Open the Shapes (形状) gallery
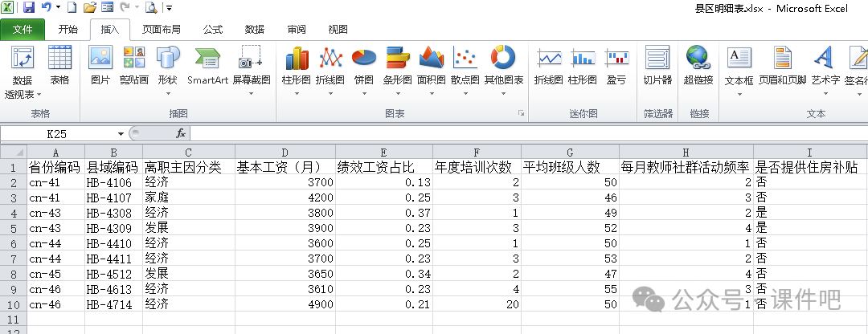 click(168, 71)
